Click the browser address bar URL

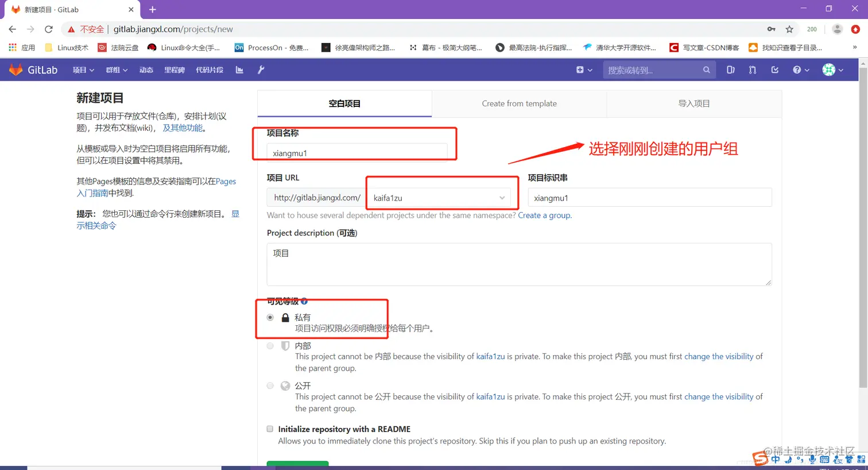(x=173, y=29)
